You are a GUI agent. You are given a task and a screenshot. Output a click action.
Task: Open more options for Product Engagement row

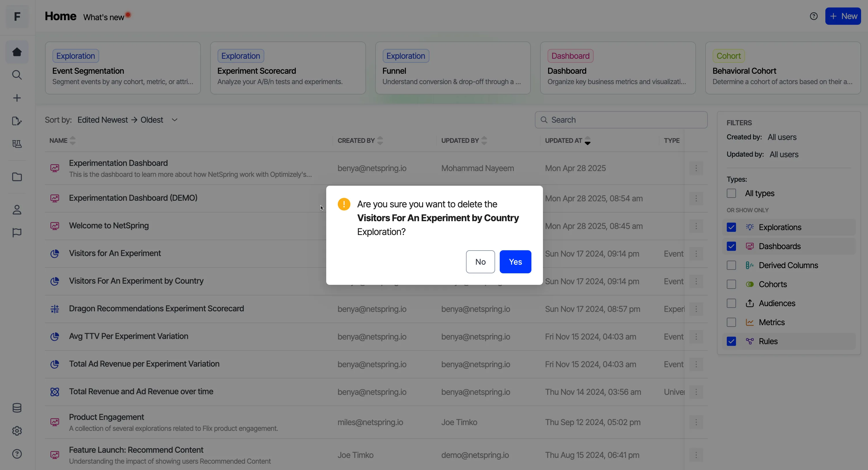click(x=696, y=422)
